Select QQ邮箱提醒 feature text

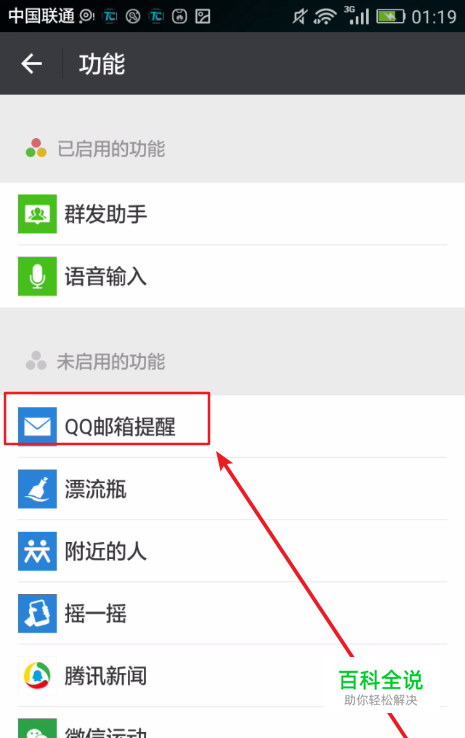[120, 427]
